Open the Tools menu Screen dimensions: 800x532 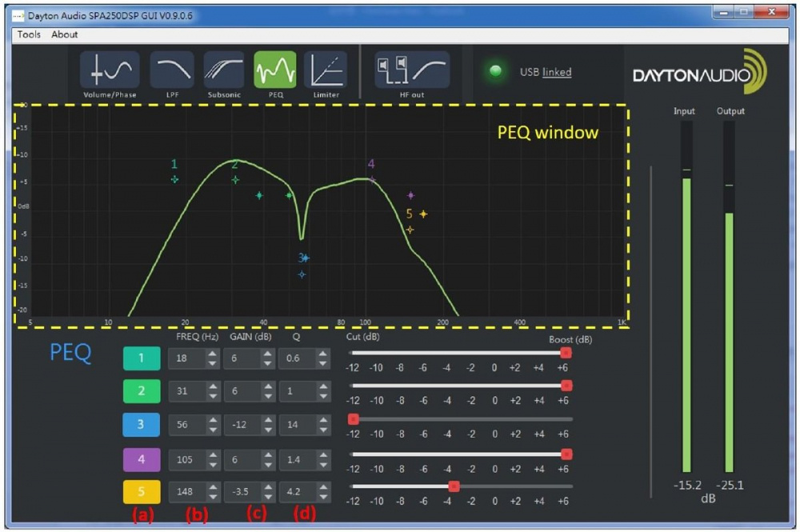[29, 34]
